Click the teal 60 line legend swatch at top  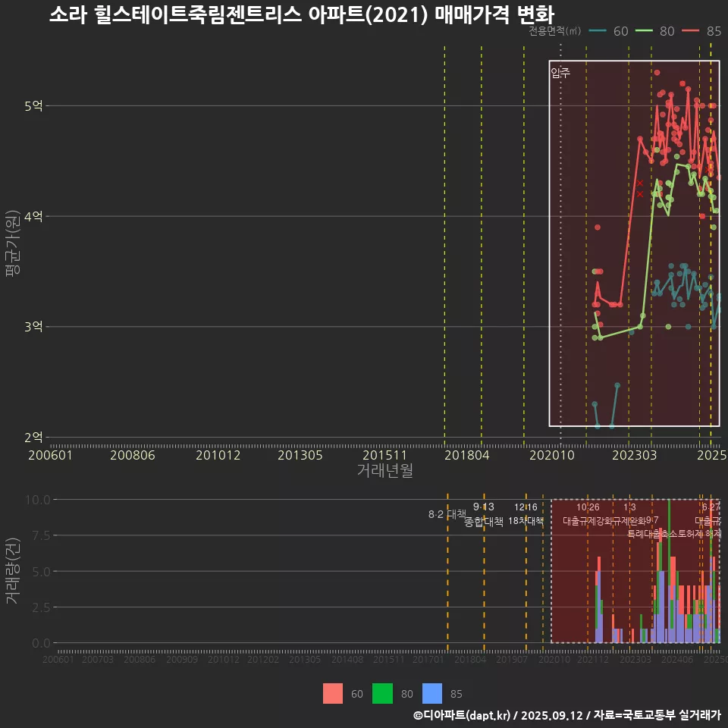pos(598,31)
